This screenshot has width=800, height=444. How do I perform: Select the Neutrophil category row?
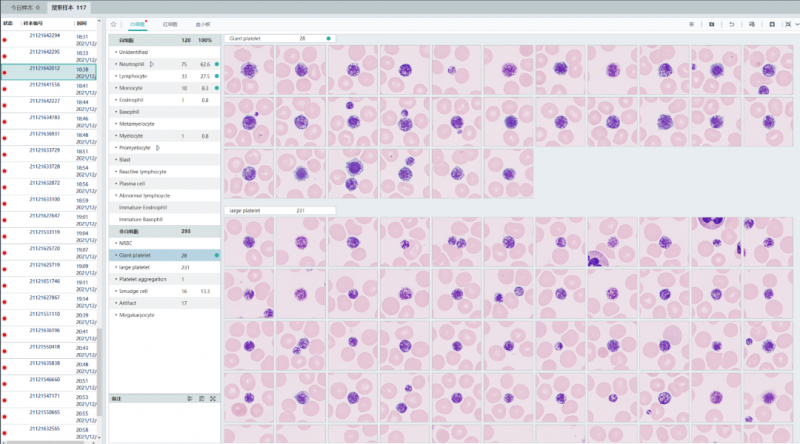click(164, 64)
